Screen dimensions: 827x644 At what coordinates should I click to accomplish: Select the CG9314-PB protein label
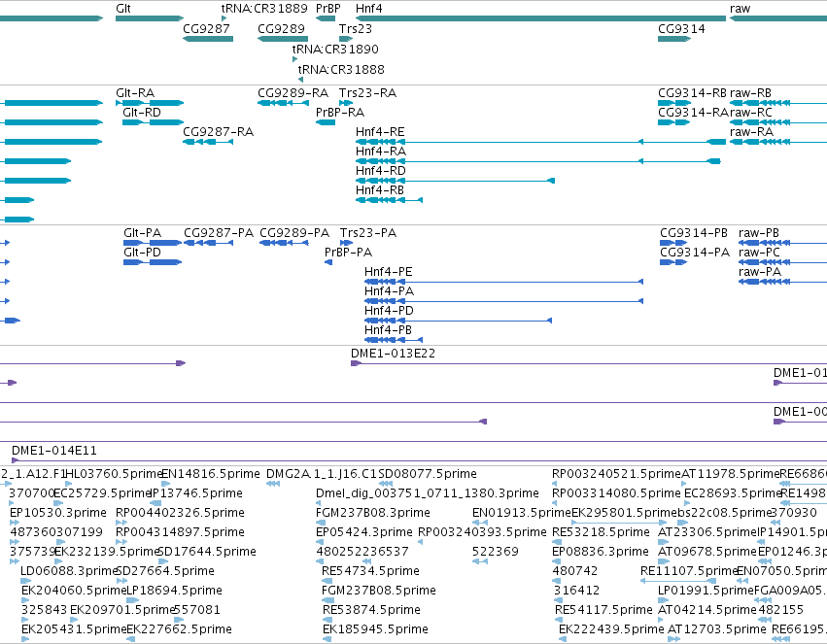point(694,233)
